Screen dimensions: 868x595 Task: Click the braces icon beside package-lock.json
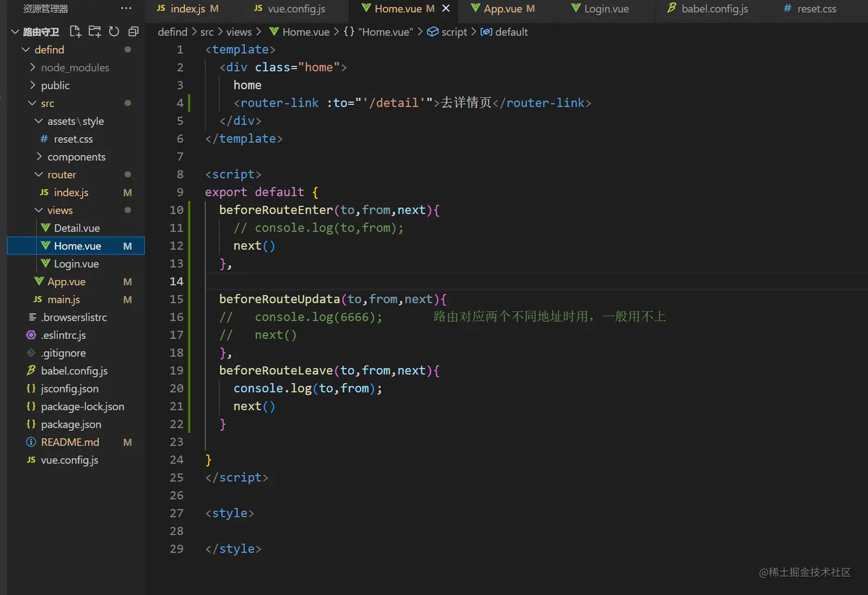(31, 406)
